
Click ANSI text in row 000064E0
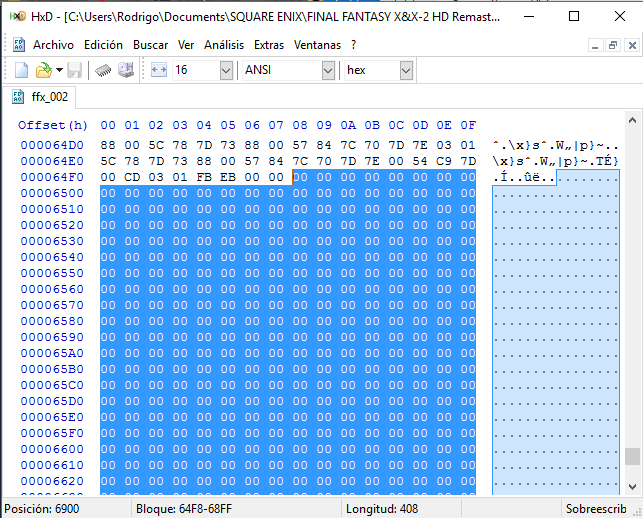556,161
